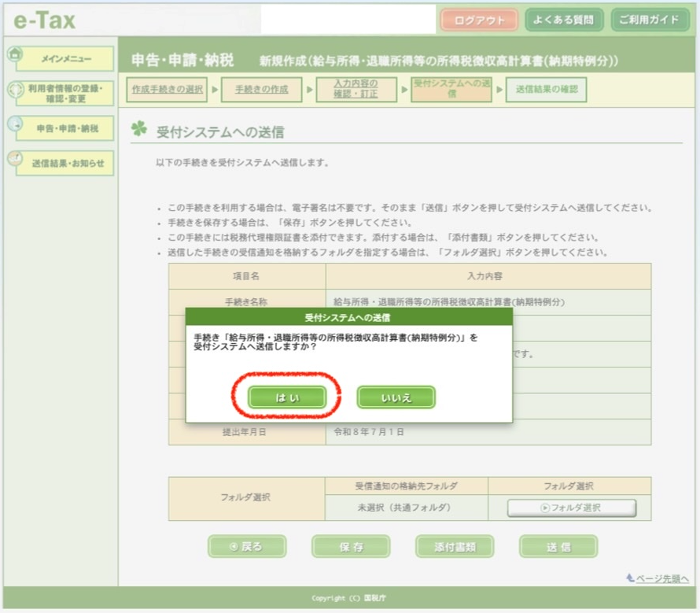Select step 受付システムへの送信

[x=451, y=90]
